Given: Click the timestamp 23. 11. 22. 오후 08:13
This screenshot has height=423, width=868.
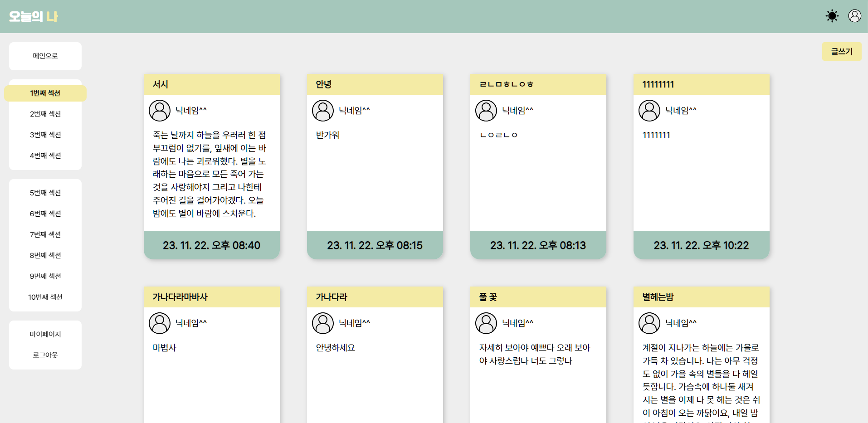Looking at the screenshot, I should (538, 245).
